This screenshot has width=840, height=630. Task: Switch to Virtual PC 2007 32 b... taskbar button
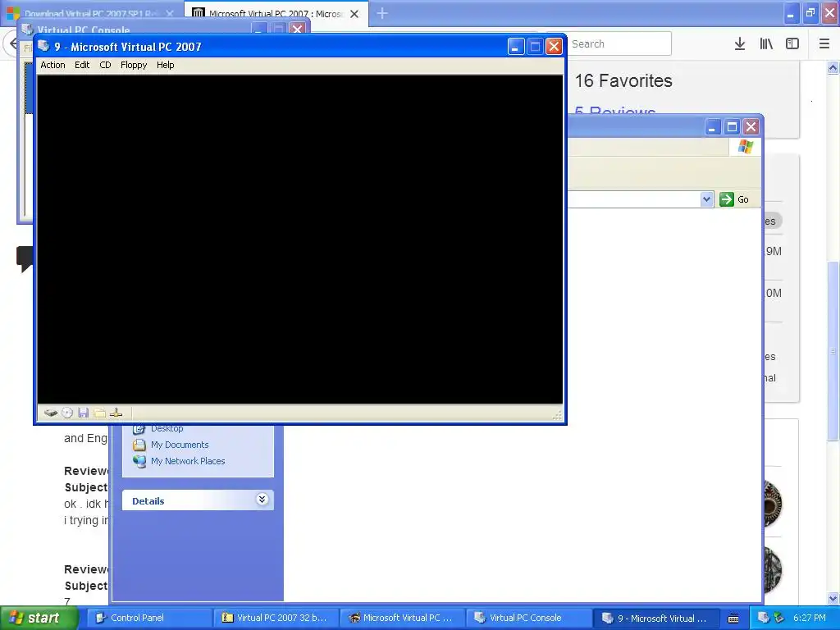(276, 618)
